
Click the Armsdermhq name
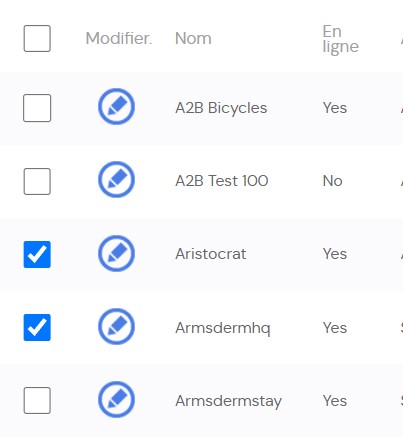coord(223,328)
